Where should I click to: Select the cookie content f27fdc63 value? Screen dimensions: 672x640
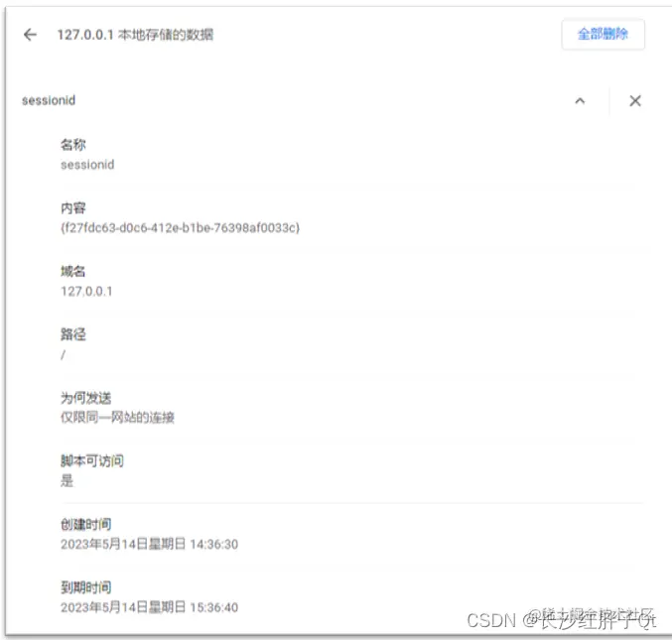(180, 227)
